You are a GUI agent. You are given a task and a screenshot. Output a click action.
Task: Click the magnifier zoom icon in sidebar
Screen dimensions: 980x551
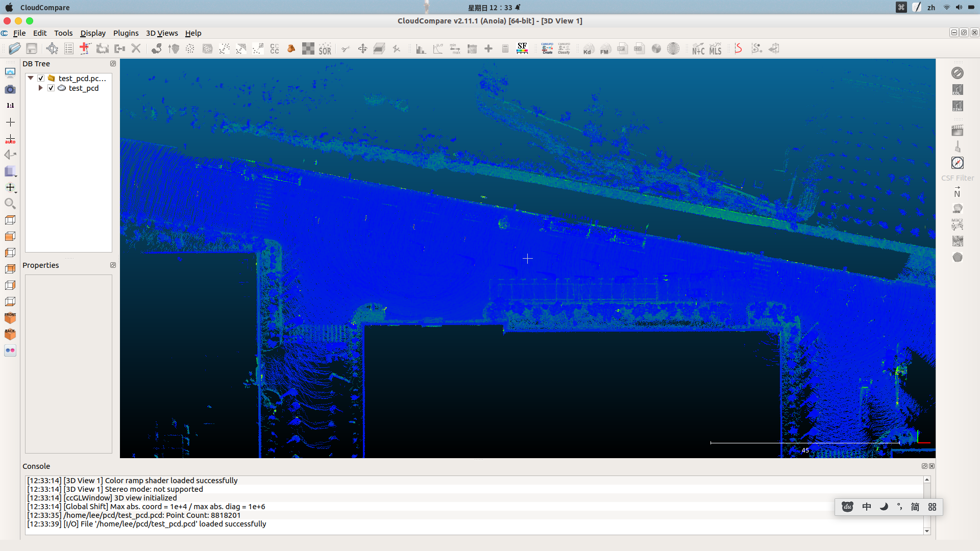pyautogui.click(x=10, y=204)
